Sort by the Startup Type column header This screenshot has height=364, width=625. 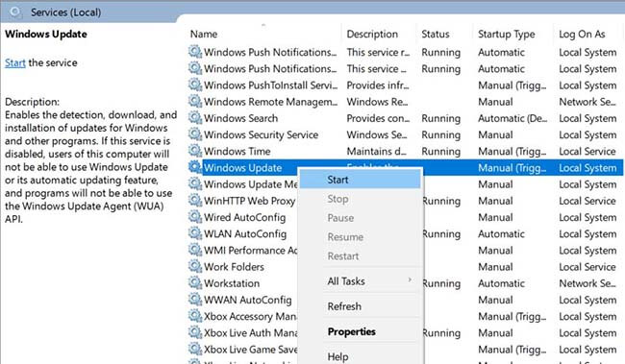click(506, 35)
